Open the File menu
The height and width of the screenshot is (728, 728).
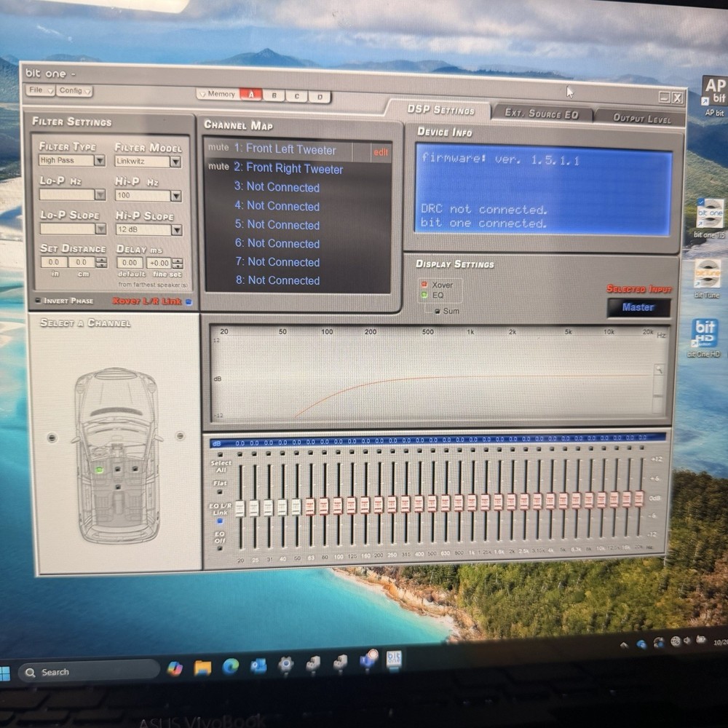[39, 91]
